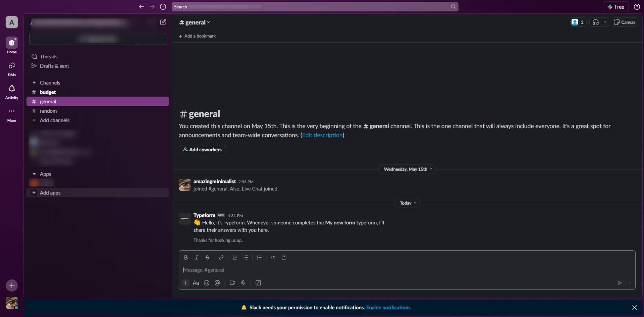Viewport: 644px width, 317px height.
Task: Open Home in the left rail
Action: [x=12, y=45]
